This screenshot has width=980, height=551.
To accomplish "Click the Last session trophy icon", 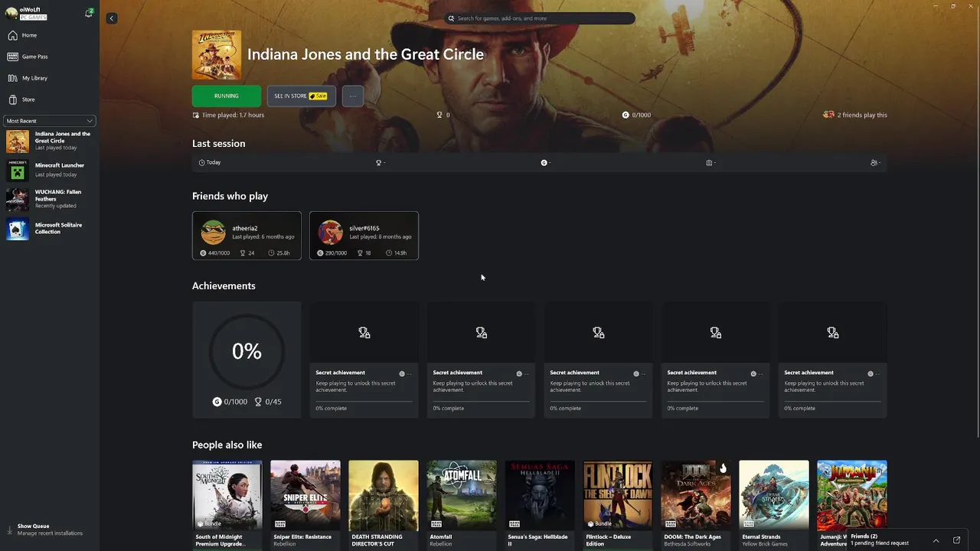I will [378, 162].
